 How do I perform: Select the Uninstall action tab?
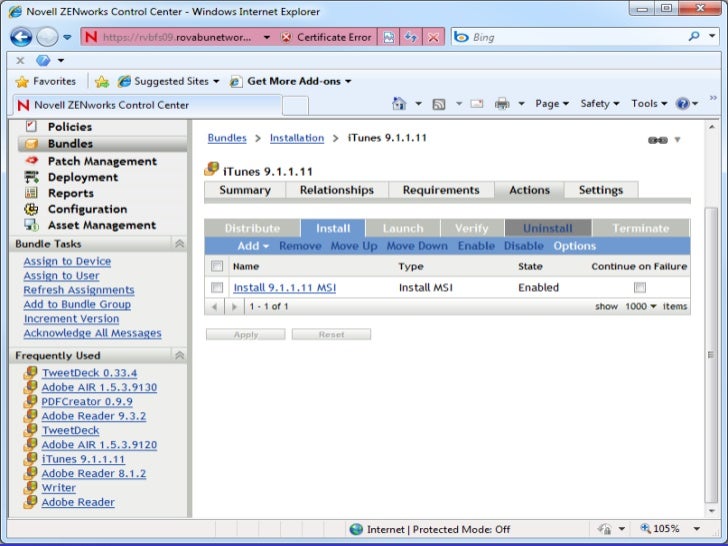548,228
